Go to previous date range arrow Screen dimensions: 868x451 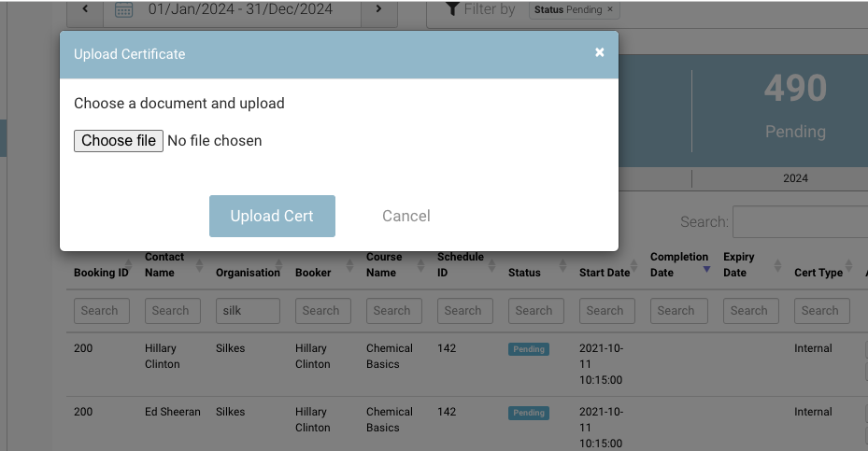coord(85,9)
